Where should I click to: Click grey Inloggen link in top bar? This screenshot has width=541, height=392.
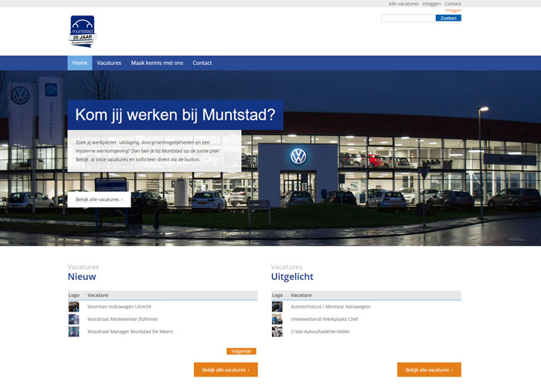point(431,4)
